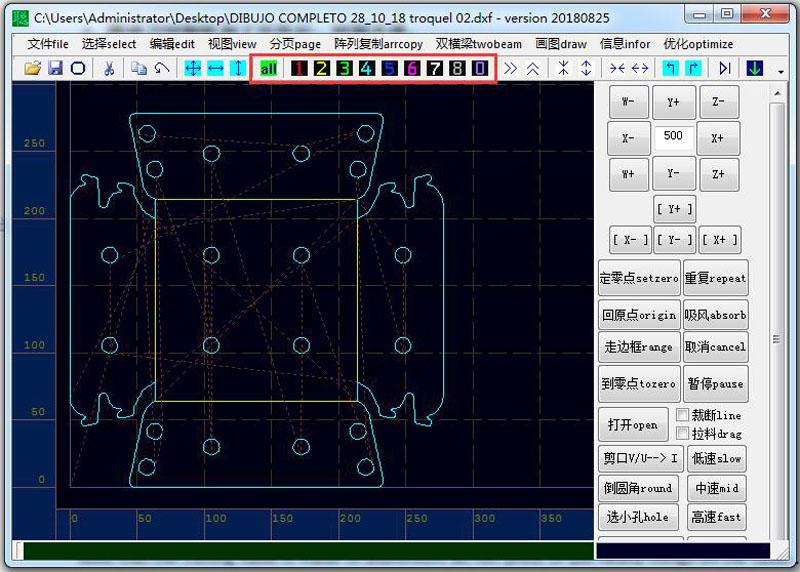Enable the 裁断line checkbox
The height and width of the screenshot is (572, 800).
point(682,415)
